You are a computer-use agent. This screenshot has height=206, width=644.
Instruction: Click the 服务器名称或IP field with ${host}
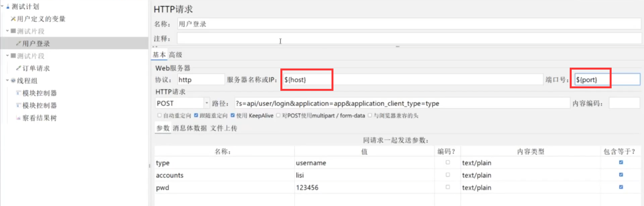(413, 80)
